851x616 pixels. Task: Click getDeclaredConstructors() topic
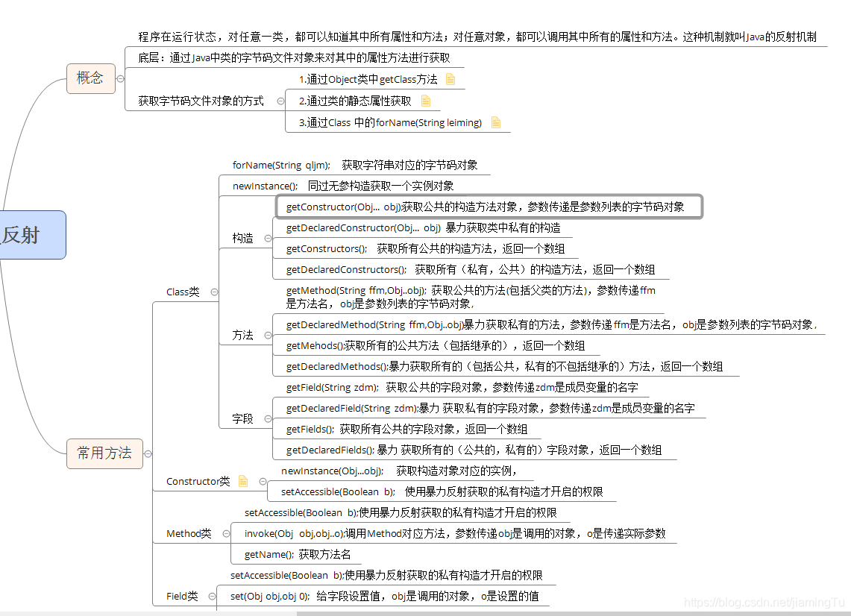471,270
